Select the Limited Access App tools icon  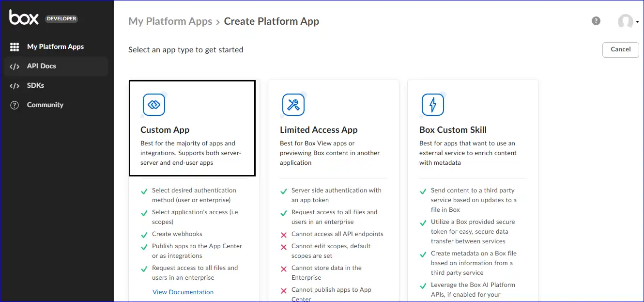tap(293, 105)
